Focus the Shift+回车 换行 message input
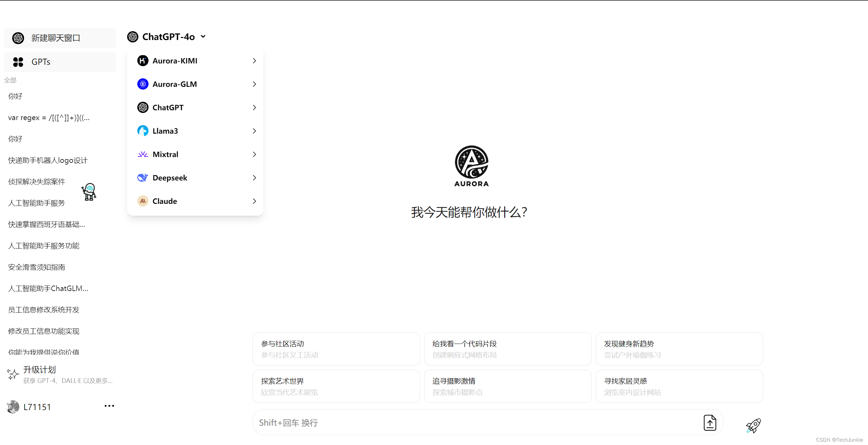 pyautogui.click(x=475, y=423)
